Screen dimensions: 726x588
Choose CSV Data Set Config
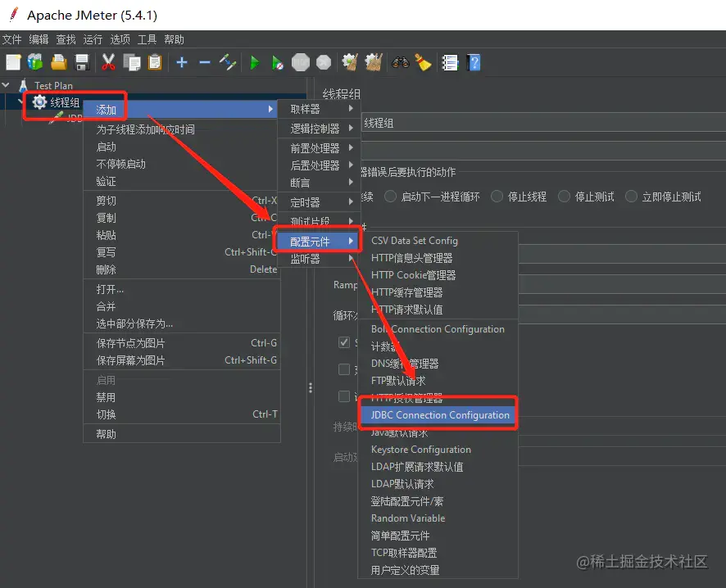point(438,241)
